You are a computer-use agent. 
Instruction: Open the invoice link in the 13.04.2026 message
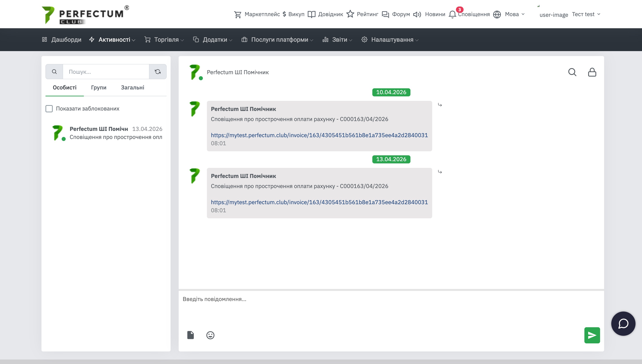[319, 202]
